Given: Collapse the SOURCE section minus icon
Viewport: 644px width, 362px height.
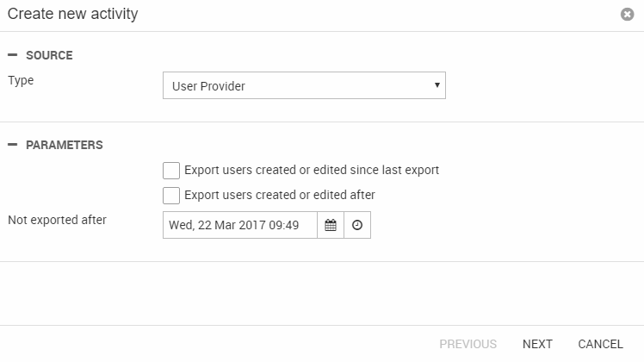Looking at the screenshot, I should click(12, 55).
